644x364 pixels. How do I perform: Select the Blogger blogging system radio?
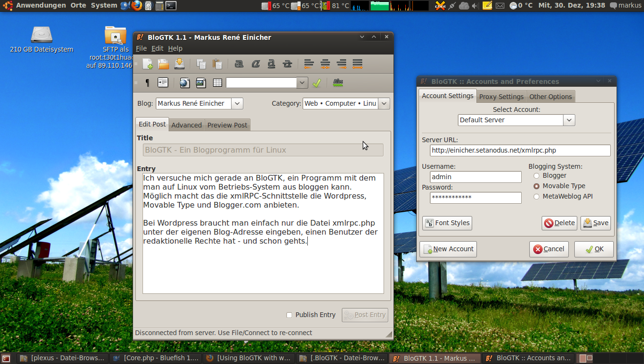tap(537, 176)
